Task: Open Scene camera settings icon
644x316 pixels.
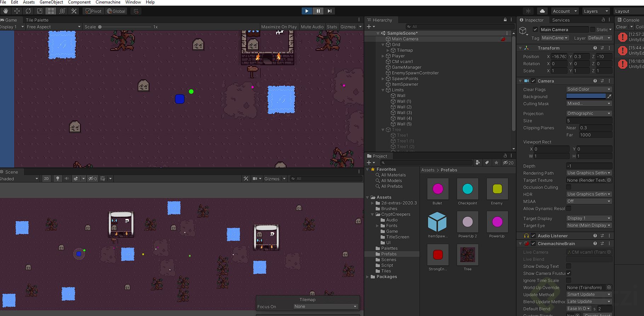Action: click(x=255, y=179)
